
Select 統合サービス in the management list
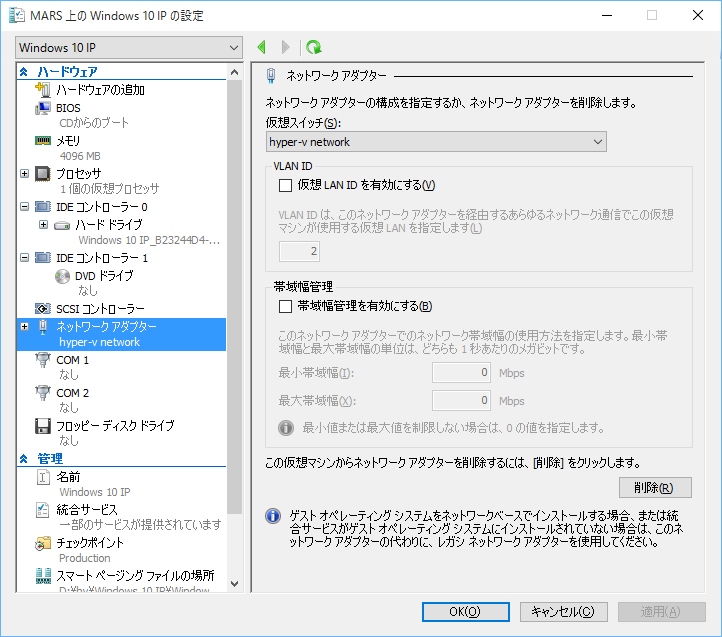click(86, 510)
